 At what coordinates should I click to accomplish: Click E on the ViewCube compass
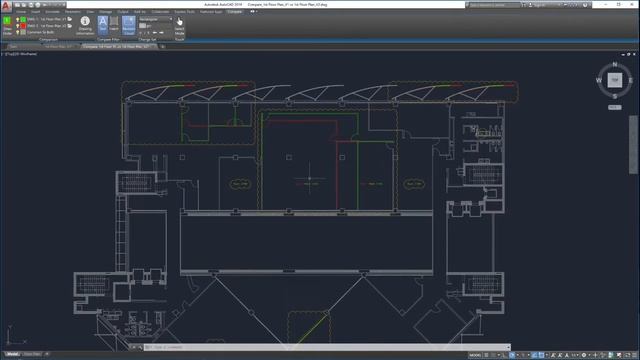click(x=631, y=80)
